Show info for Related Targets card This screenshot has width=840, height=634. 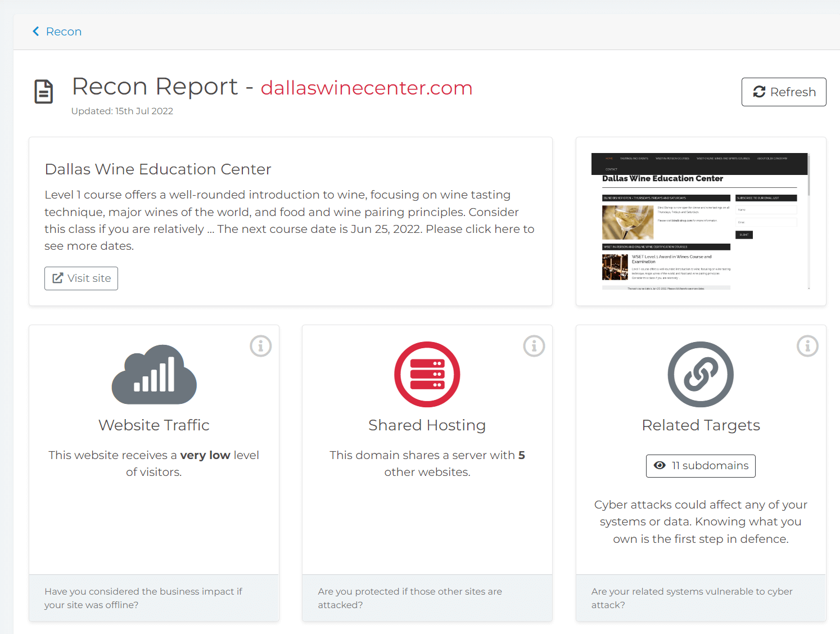(x=807, y=346)
